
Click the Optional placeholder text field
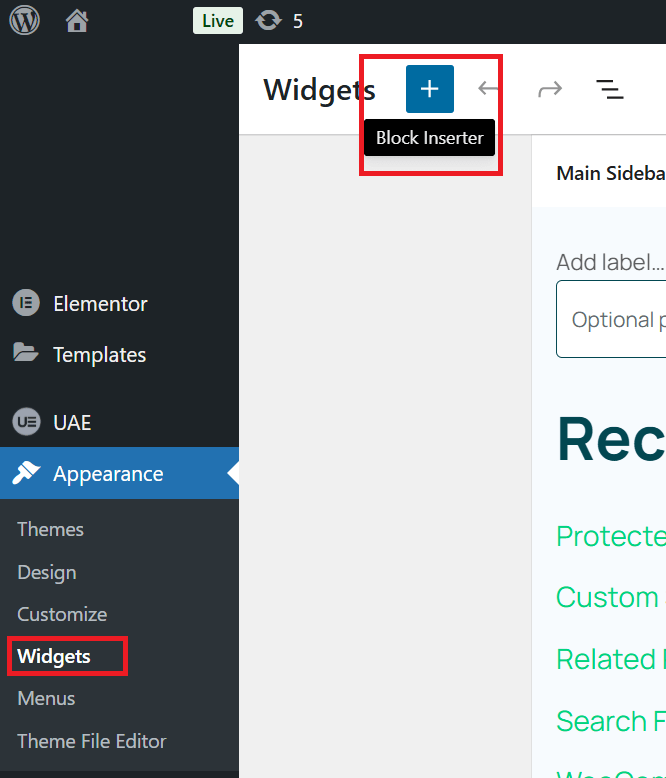(x=612, y=320)
